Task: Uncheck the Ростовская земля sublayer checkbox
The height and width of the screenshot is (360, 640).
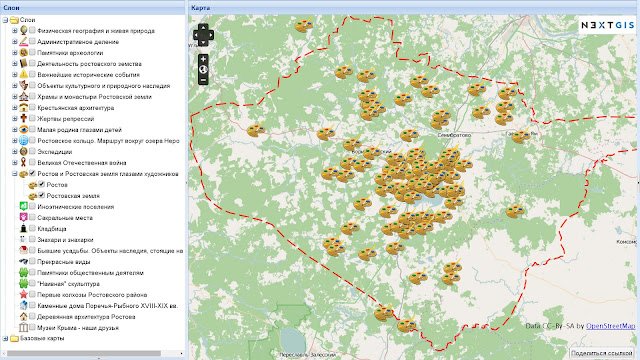Action: pos(42,195)
